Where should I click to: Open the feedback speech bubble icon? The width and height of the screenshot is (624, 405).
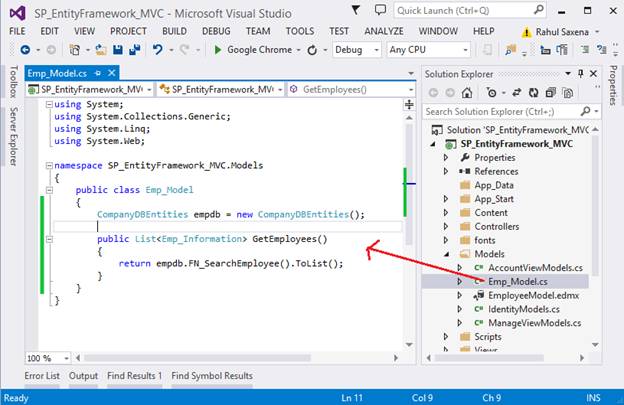click(x=380, y=10)
